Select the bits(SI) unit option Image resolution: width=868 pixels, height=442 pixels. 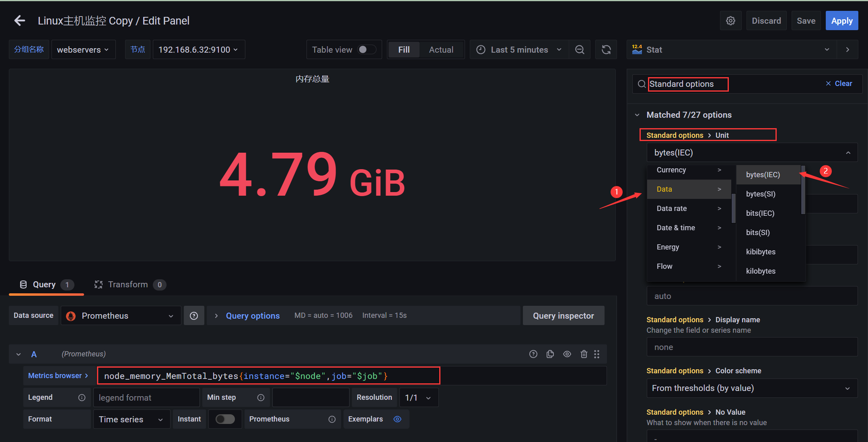[768, 233]
